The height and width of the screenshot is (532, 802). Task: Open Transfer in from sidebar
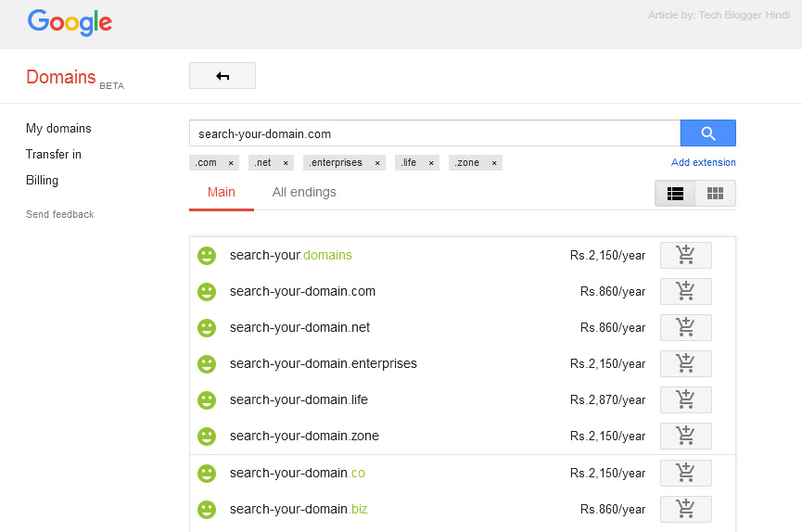[54, 155]
